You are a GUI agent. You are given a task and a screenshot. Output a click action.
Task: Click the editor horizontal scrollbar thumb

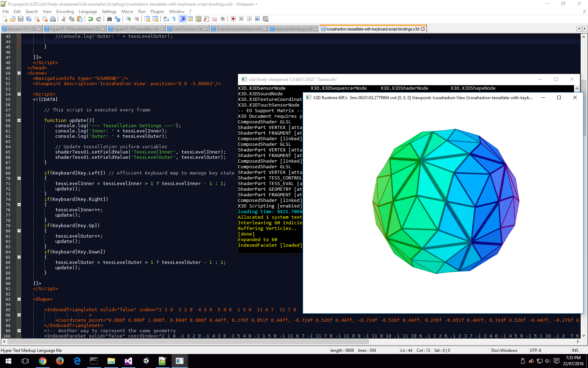coord(187,342)
